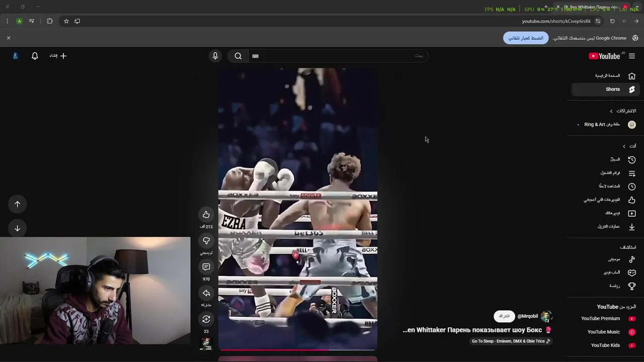The height and width of the screenshot is (362, 644).
Task: Open a new Chrome tab
Action: [x=546, y=8]
